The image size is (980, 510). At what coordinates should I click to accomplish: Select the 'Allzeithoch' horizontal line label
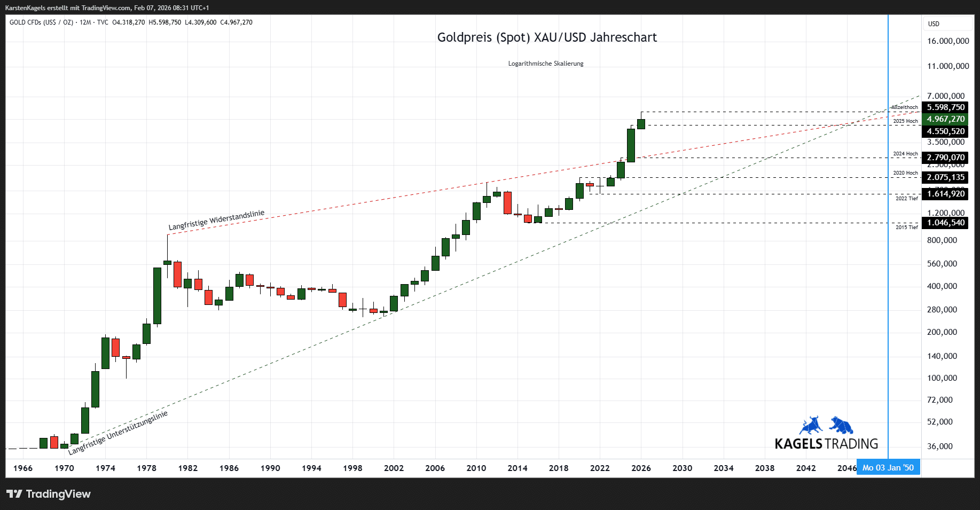[x=904, y=107]
